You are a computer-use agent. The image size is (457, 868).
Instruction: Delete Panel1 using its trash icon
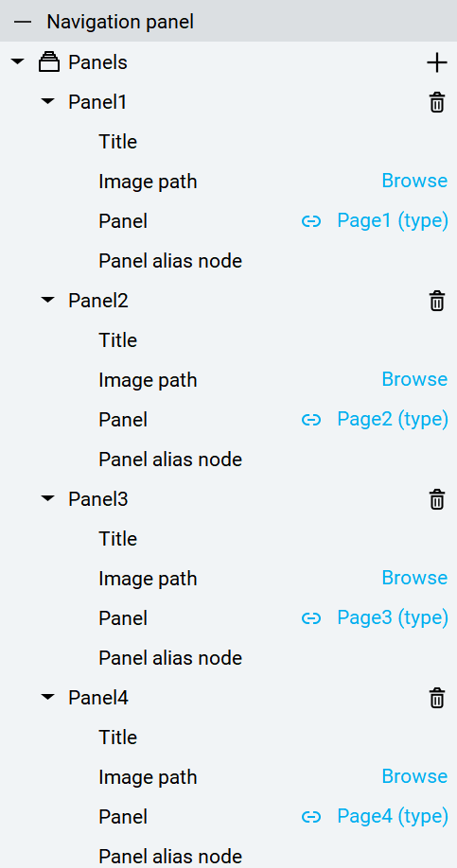pyautogui.click(x=437, y=102)
